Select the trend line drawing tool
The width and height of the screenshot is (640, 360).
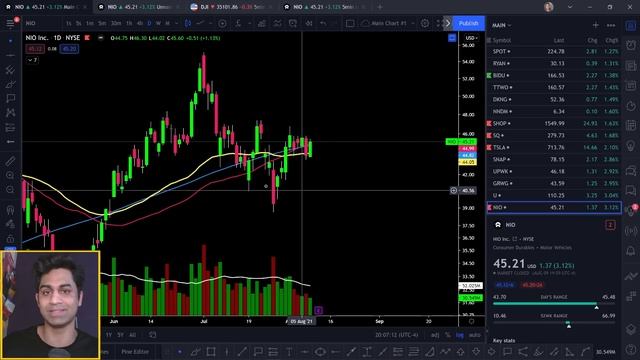(10, 55)
